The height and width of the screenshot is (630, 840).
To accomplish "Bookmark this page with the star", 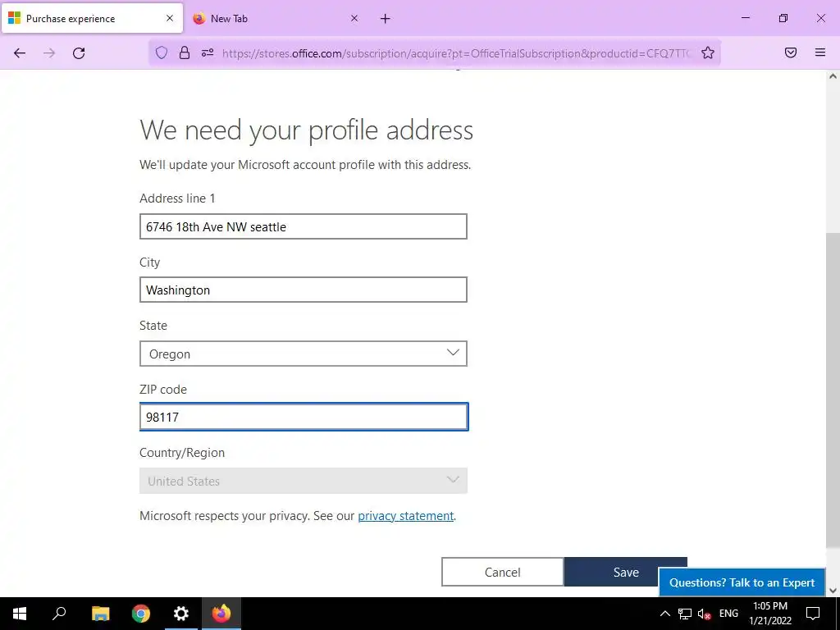I will (x=708, y=52).
